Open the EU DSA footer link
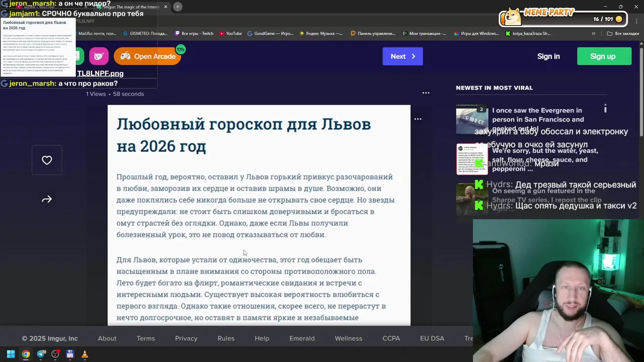The width and height of the screenshot is (644, 362). tap(432, 338)
